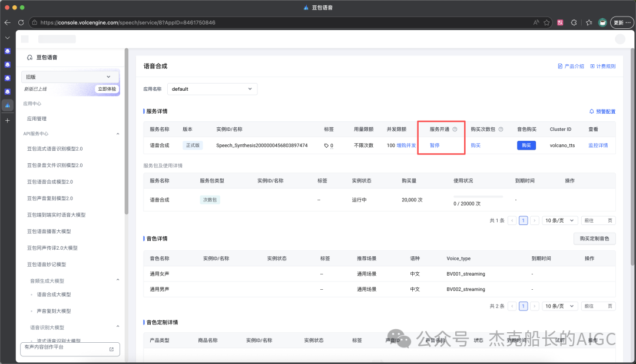Open 豆包声音复刻模型2.0 sidebar item
Image resolution: width=636 pixels, height=364 pixels.
pos(50,198)
